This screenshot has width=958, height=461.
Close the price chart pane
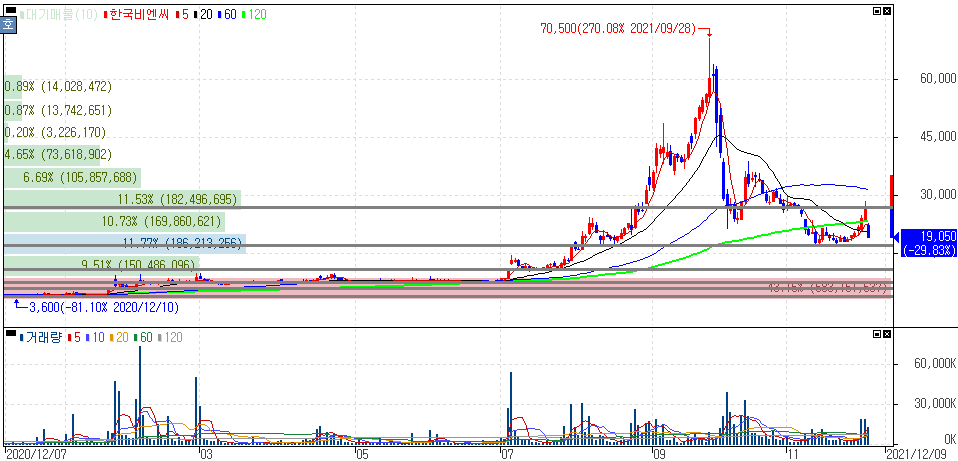887,11
